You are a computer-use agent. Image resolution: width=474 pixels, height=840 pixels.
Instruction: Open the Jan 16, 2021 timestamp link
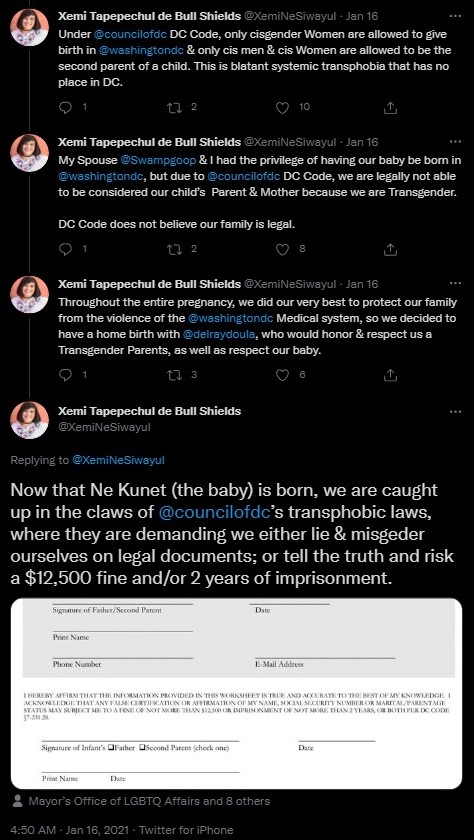97,830
